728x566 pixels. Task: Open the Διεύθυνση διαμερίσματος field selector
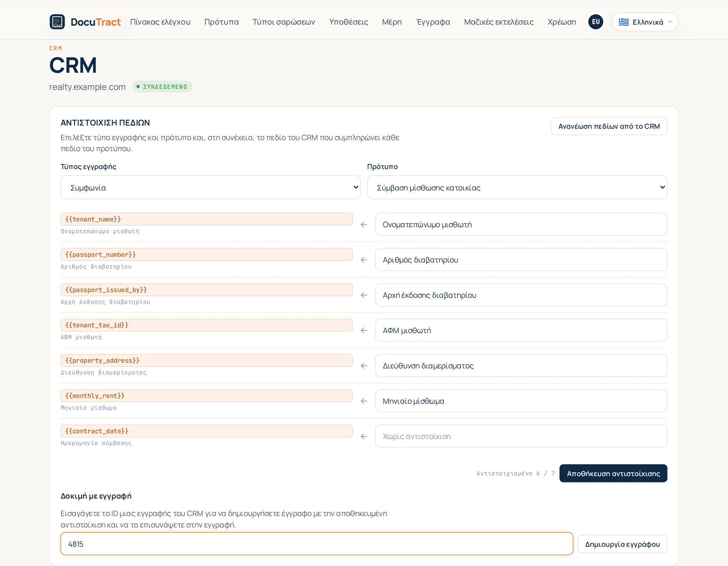pos(521,366)
